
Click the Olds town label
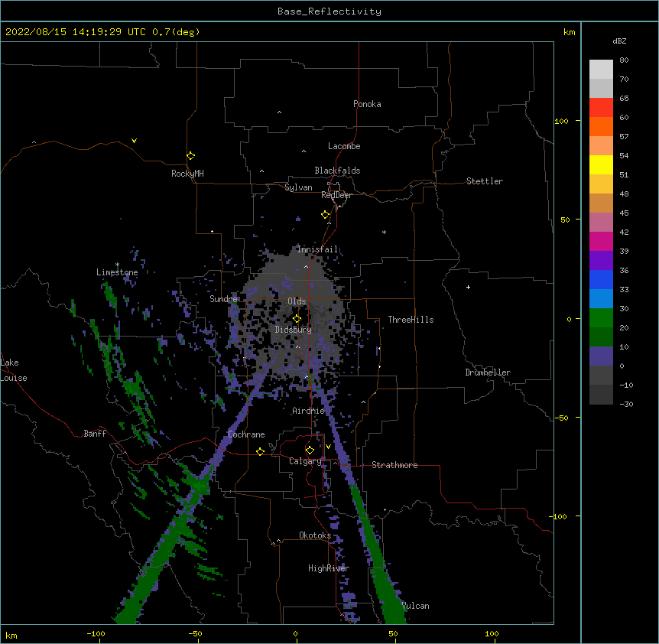(297, 301)
